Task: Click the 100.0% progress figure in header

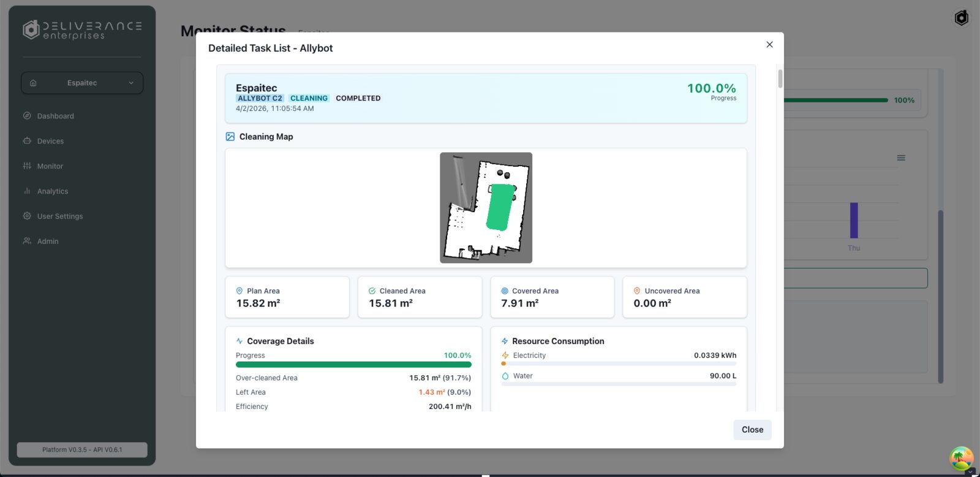Action: 712,88
